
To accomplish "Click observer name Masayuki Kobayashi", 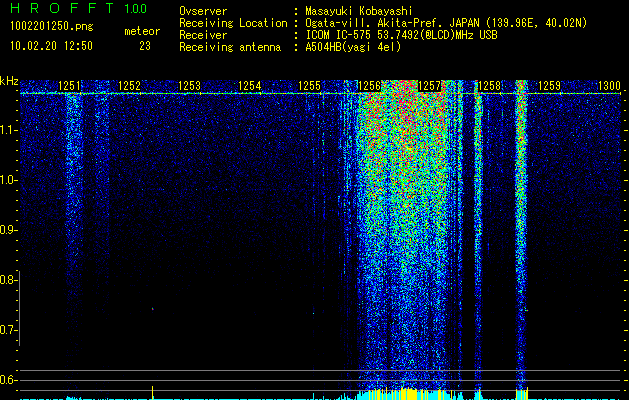I will pos(359,11).
